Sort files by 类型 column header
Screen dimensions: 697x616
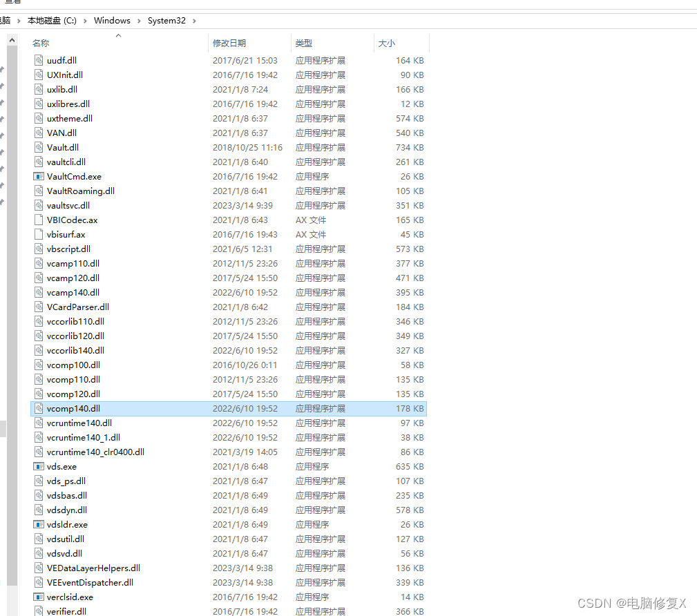(304, 43)
